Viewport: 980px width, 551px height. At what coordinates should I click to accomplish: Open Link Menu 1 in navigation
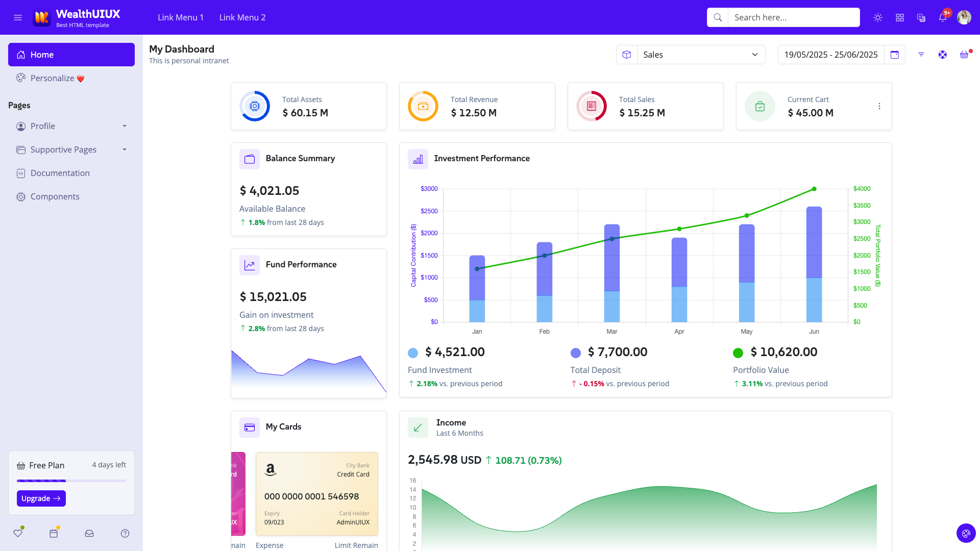click(x=180, y=17)
